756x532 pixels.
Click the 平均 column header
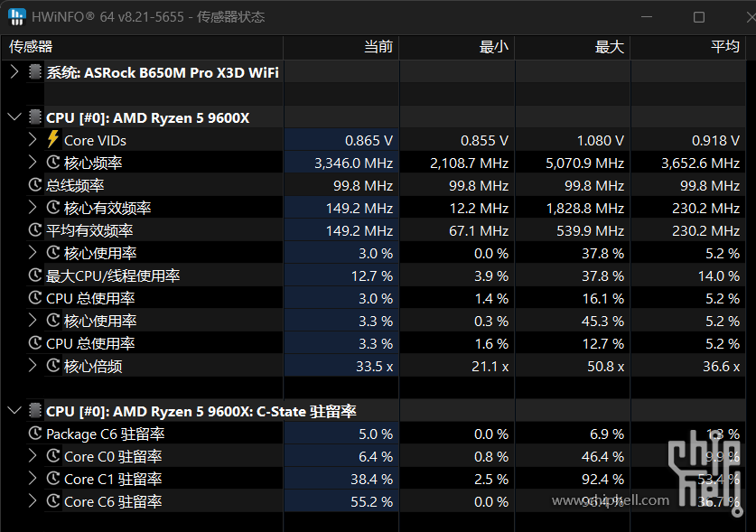point(688,47)
